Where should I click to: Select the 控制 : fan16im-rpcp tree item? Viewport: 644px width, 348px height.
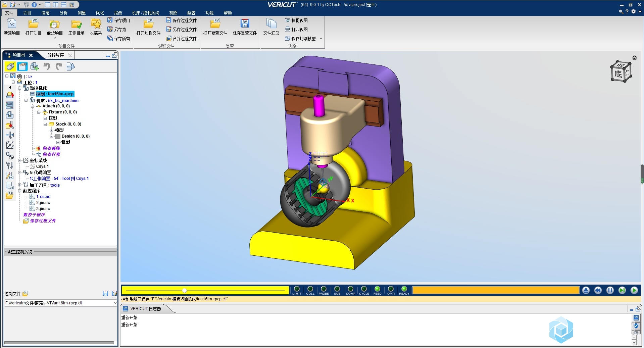tap(55, 94)
